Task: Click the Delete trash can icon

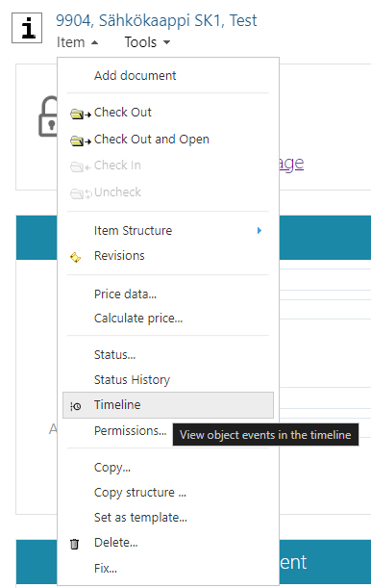Action: pos(75,544)
